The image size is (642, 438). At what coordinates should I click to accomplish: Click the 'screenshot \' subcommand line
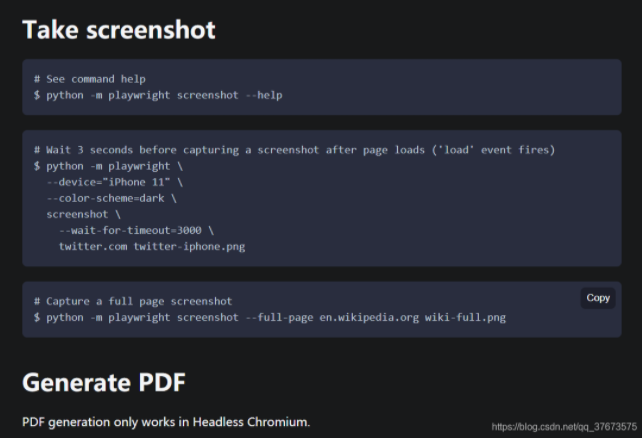(x=84, y=214)
